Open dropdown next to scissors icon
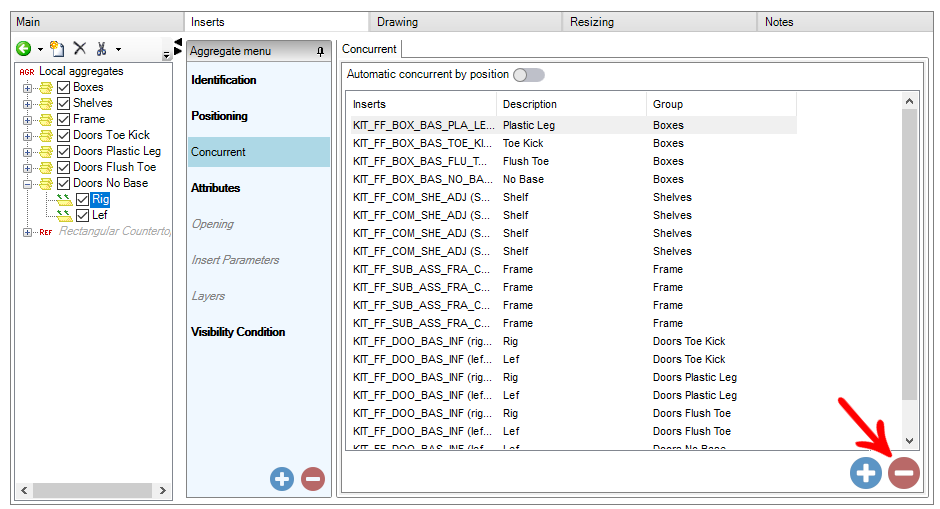Screen dimensions: 940x509 click(118, 49)
